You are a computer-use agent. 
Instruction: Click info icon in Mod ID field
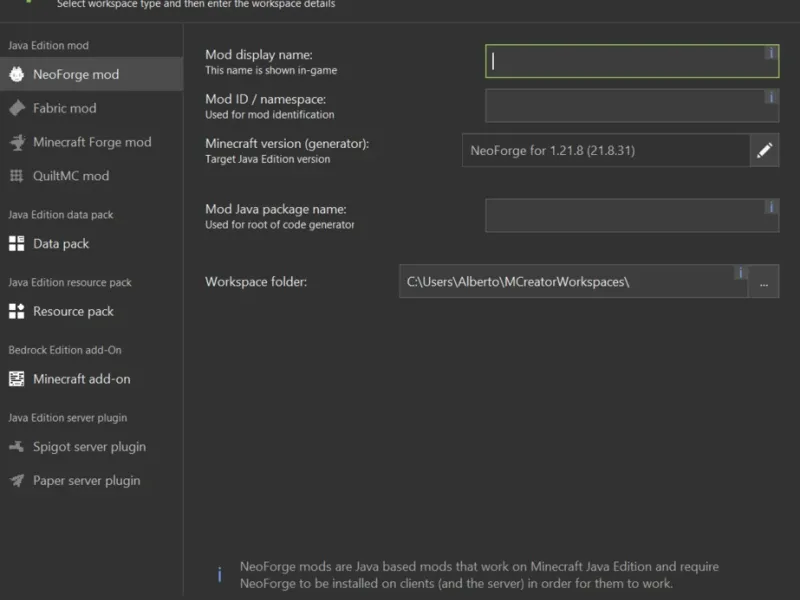771,97
